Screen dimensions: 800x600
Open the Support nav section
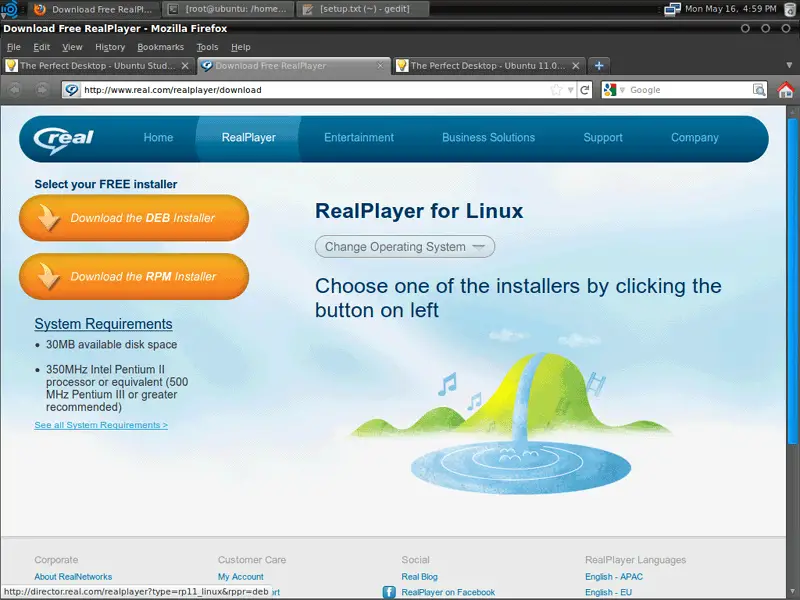click(603, 138)
